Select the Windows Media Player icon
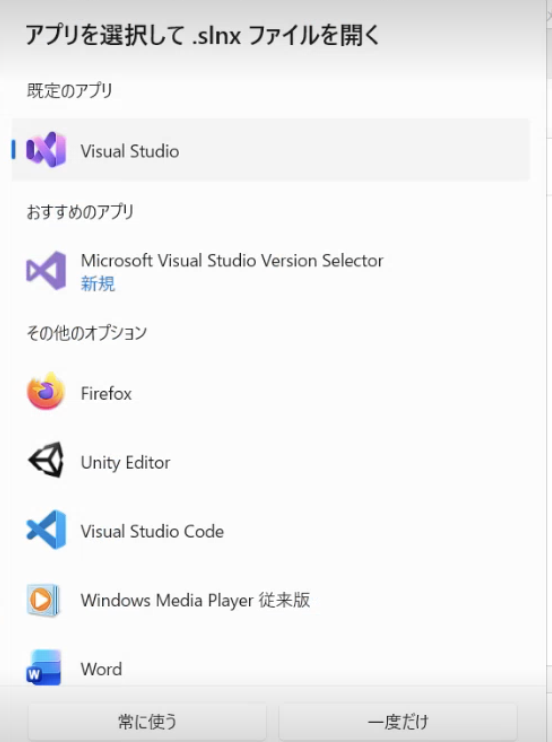Viewport: 552px width, 742px height. click(43, 600)
